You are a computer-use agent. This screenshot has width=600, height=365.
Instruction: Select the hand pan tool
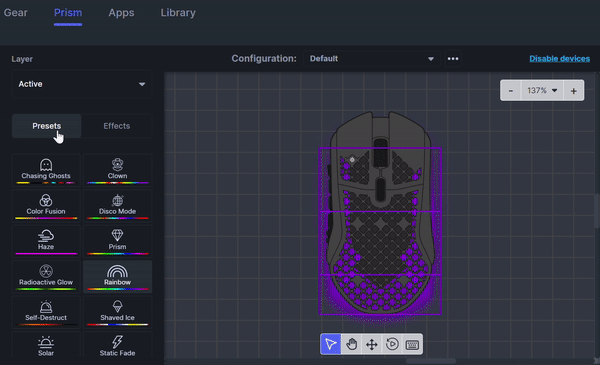351,344
